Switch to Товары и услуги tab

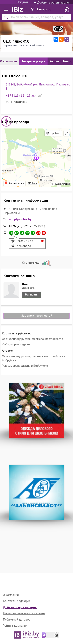click(x=33, y=61)
